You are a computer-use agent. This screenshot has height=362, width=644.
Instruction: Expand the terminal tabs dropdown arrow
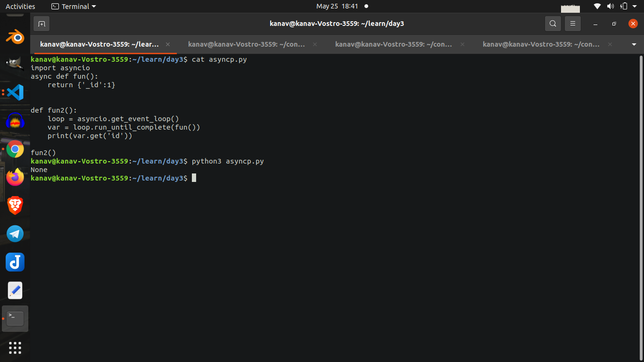(x=634, y=44)
